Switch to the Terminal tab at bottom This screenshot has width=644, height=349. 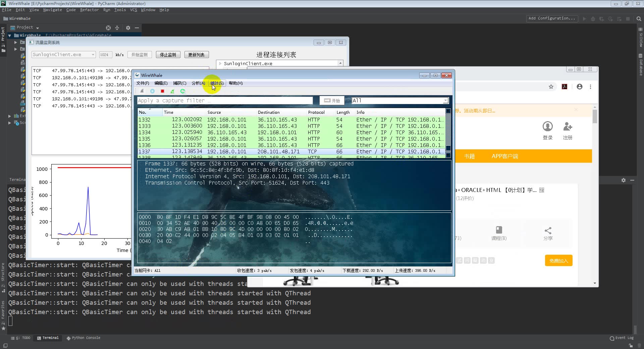tap(48, 338)
